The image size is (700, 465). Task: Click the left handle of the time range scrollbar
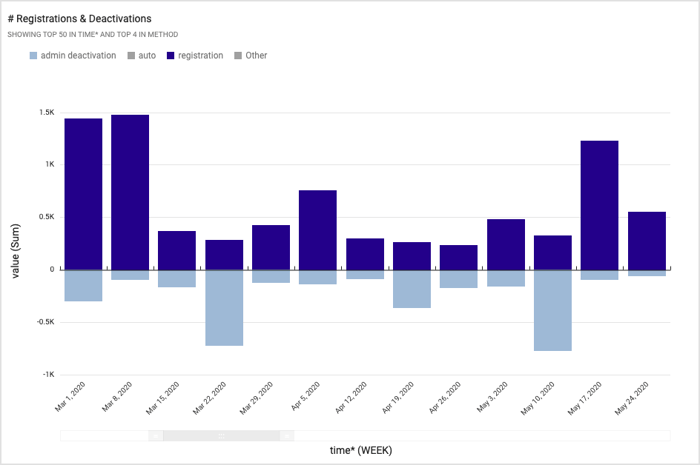click(x=156, y=435)
